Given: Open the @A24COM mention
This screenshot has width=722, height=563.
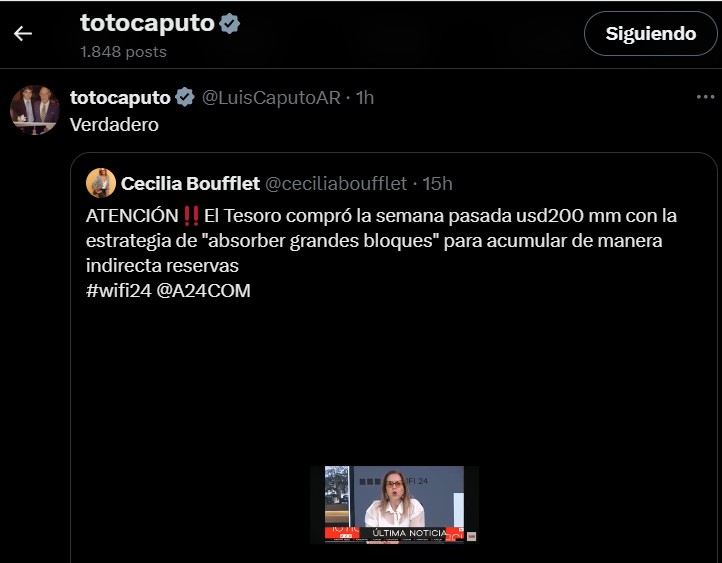Looking at the screenshot, I should point(204,291).
